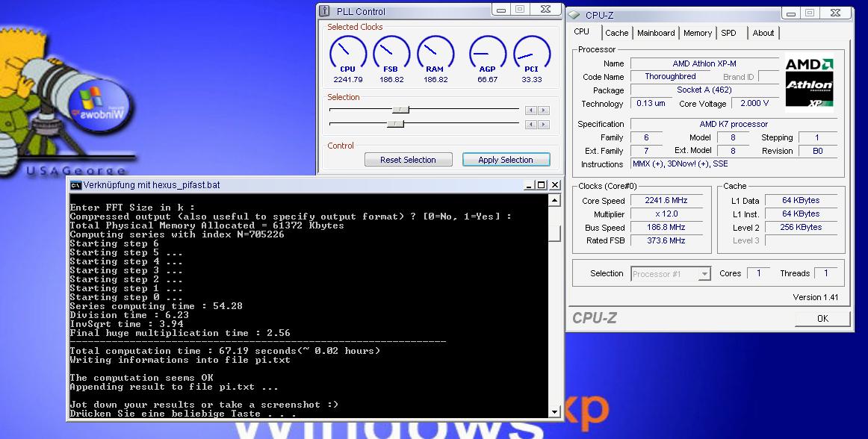Click the 373.6 MHz rated FSB value
868x439 pixels.
click(666, 241)
